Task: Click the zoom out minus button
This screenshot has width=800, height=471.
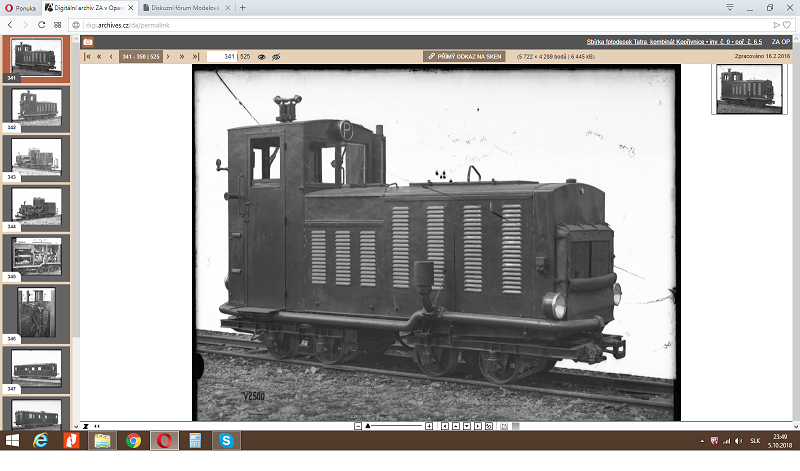Action: 358,426
